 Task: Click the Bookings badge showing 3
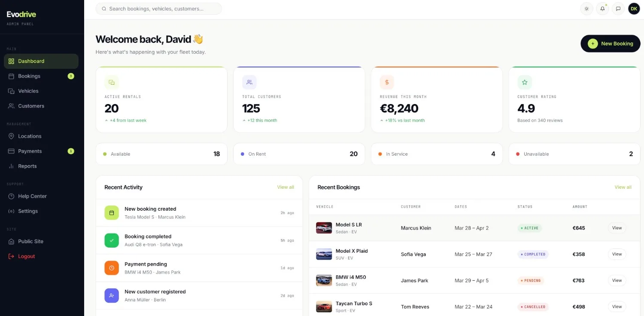click(x=71, y=76)
